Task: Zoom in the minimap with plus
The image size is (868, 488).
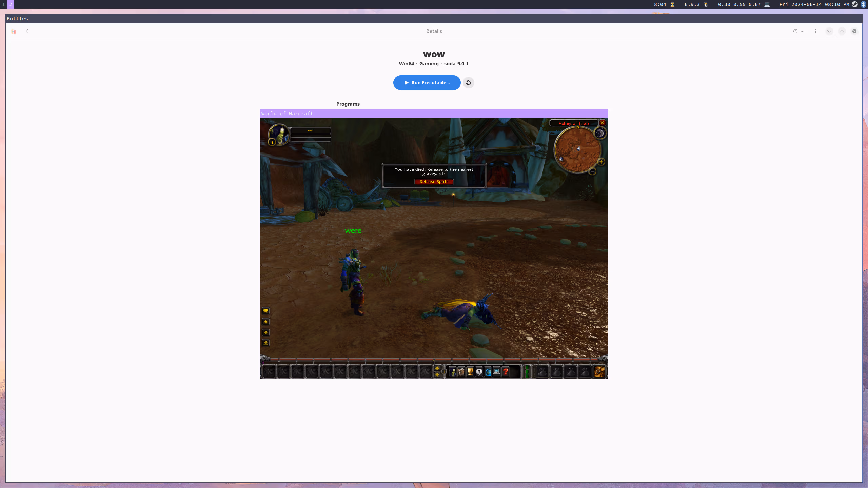Action: 601,162
